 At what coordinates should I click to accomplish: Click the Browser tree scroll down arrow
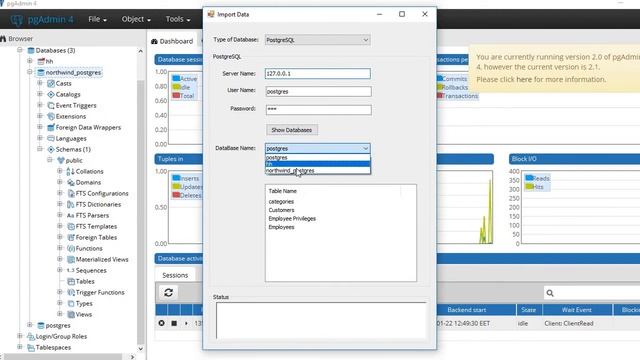pyautogui.click(x=141, y=349)
